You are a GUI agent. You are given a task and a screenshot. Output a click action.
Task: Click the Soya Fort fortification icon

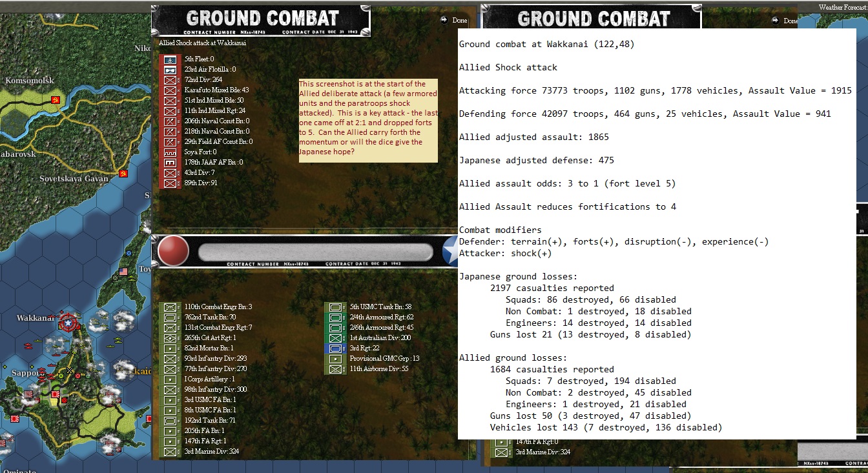point(170,152)
